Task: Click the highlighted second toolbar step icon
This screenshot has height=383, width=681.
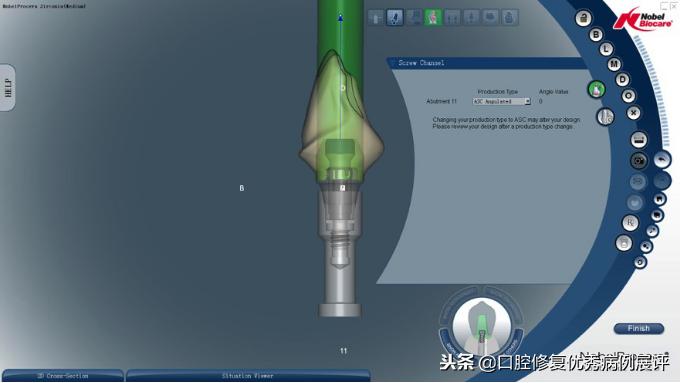Action: coord(395,18)
